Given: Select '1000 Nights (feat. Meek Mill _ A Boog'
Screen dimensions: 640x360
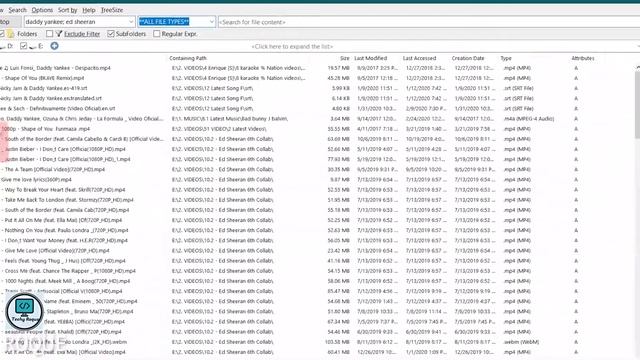Looking at the screenshot, I should pyautogui.click(x=67, y=281).
